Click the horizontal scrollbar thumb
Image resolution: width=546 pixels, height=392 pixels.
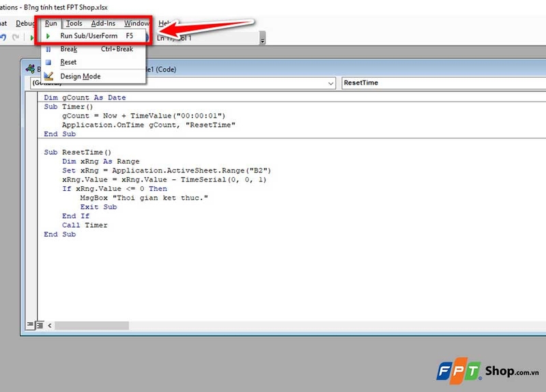pyautogui.click(x=92, y=326)
